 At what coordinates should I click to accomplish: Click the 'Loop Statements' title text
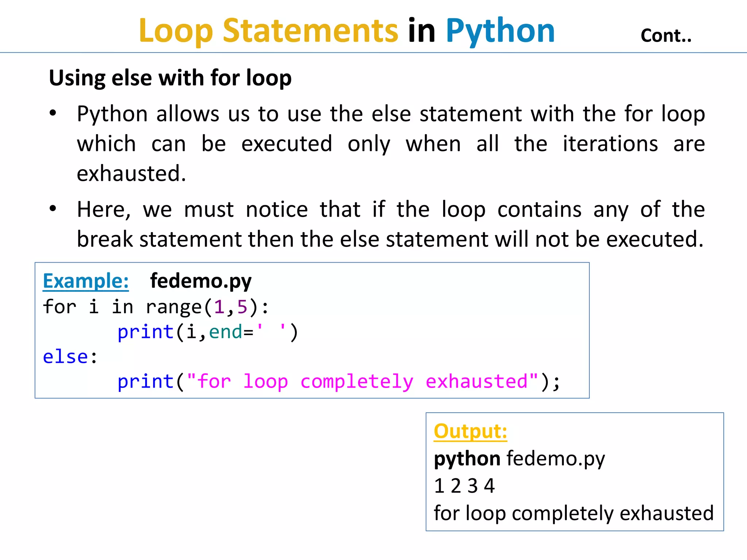point(268,31)
